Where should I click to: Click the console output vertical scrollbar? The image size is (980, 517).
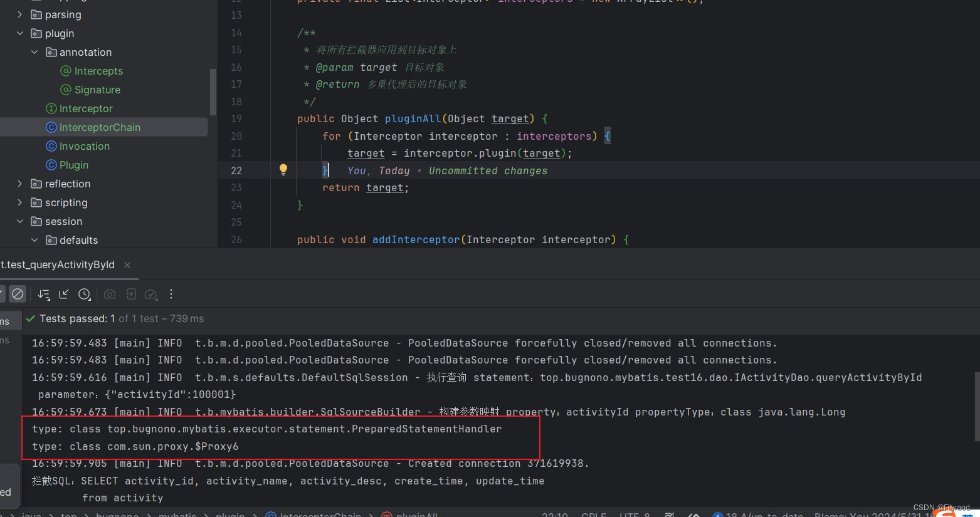977,405
